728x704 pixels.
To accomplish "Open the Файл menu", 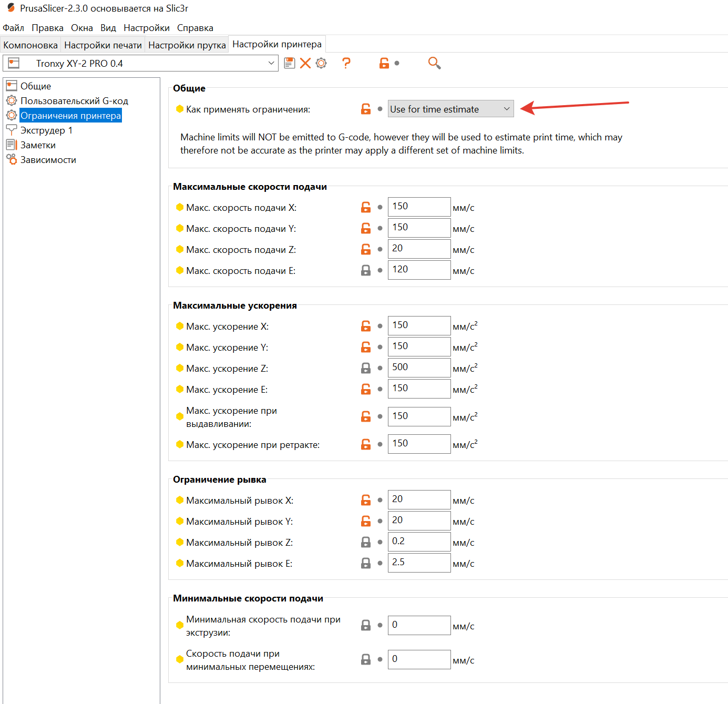I will tap(14, 28).
